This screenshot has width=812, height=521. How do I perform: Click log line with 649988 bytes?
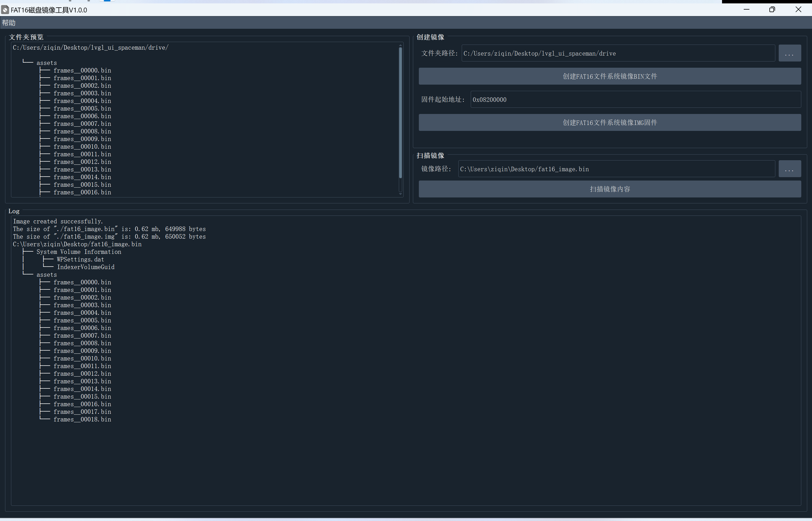[109, 229]
